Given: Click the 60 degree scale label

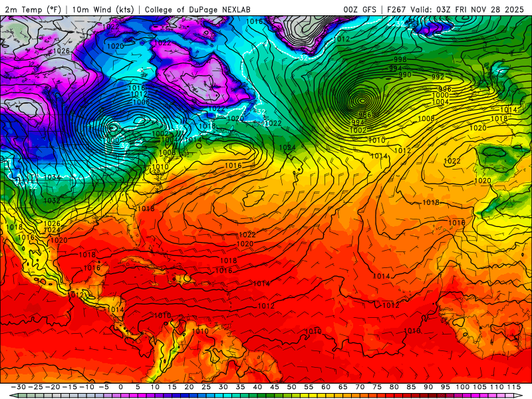Looking at the screenshot, I should [x=326, y=387].
